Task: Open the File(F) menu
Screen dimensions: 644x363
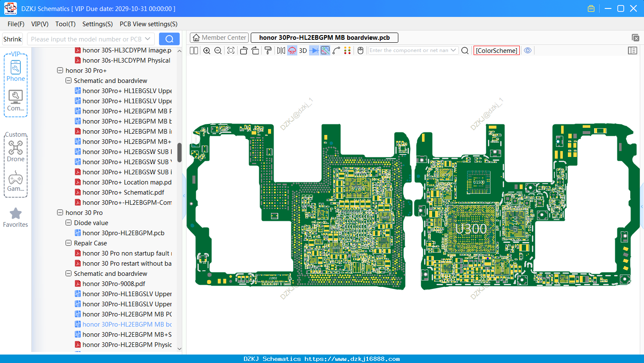Action: [x=16, y=24]
